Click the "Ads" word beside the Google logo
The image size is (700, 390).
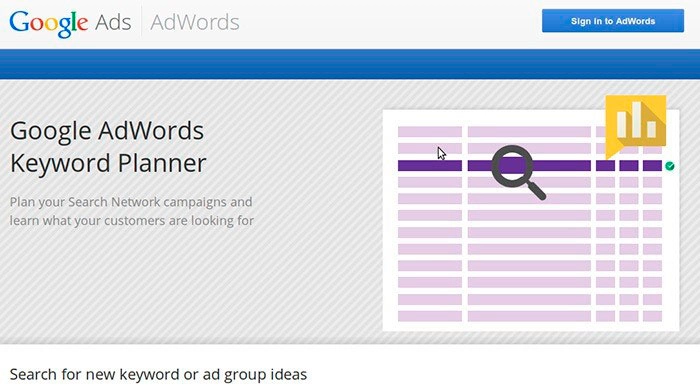(113, 22)
